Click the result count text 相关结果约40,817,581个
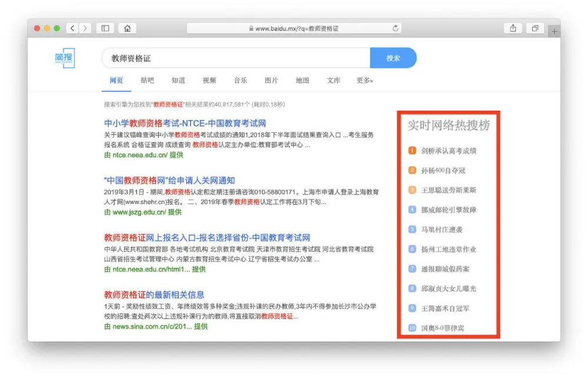This screenshot has height=378, width=588. point(218,104)
